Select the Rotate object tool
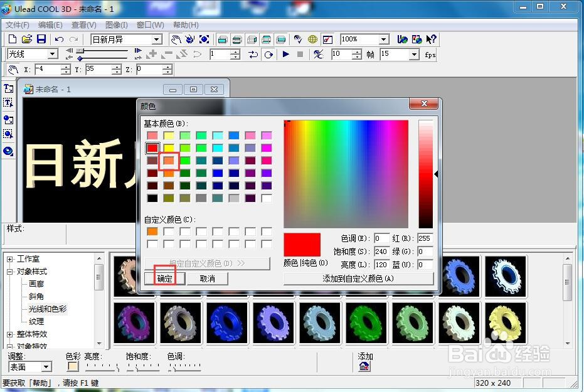This screenshot has width=584, height=392. point(189,39)
